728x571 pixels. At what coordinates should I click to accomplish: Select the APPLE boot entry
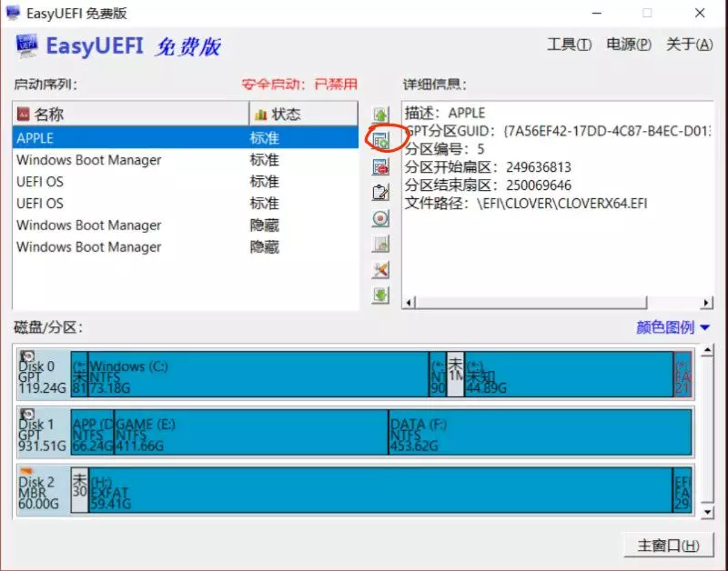(x=186, y=138)
